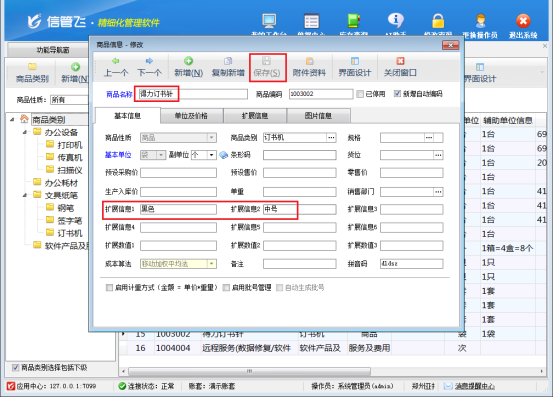Click the 扩展信息1 field containing 黑色
Viewport: 554px width, 398px height.
178,209
